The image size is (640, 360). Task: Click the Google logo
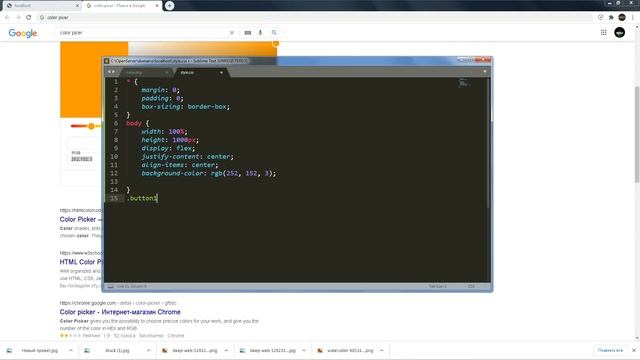[x=23, y=33]
